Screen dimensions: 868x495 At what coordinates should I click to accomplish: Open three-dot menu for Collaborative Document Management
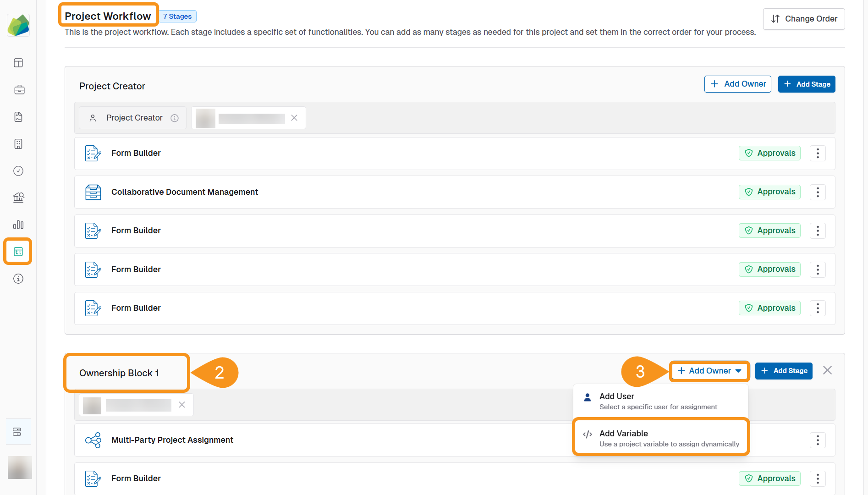tap(818, 192)
